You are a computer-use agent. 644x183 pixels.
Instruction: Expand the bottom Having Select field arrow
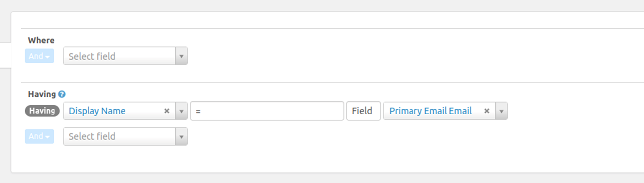(181, 137)
